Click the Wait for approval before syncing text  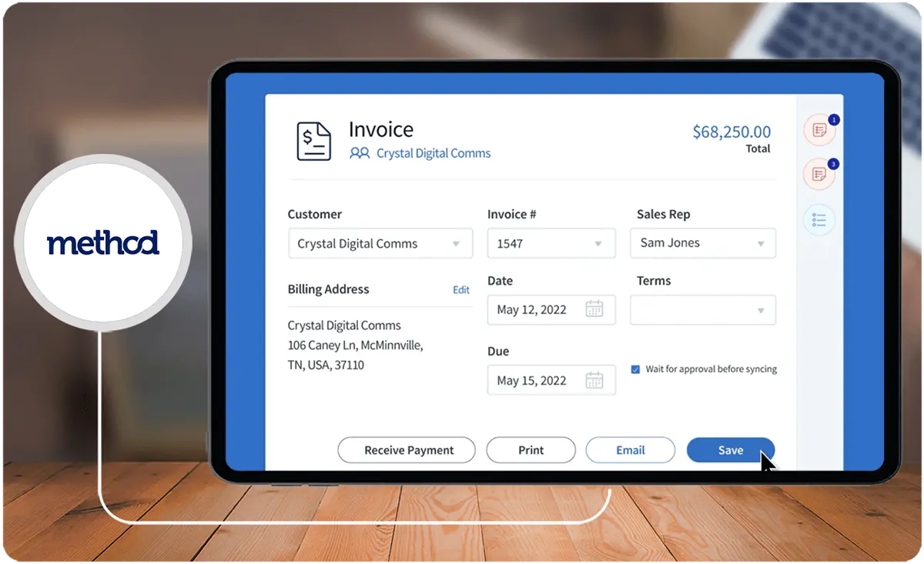711,369
